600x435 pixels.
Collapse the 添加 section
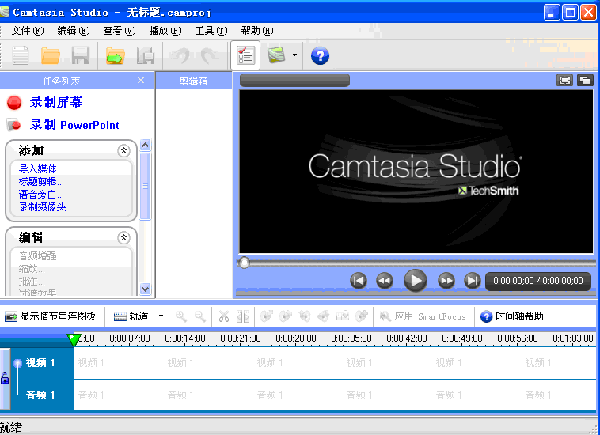(124, 150)
